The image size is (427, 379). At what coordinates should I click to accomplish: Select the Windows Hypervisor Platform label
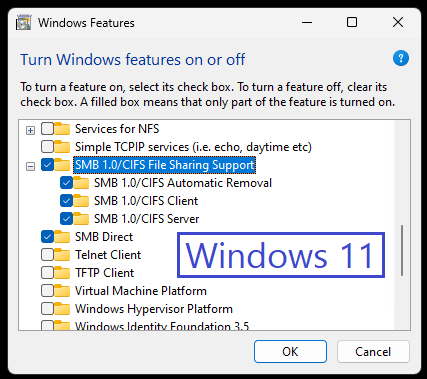[154, 309]
